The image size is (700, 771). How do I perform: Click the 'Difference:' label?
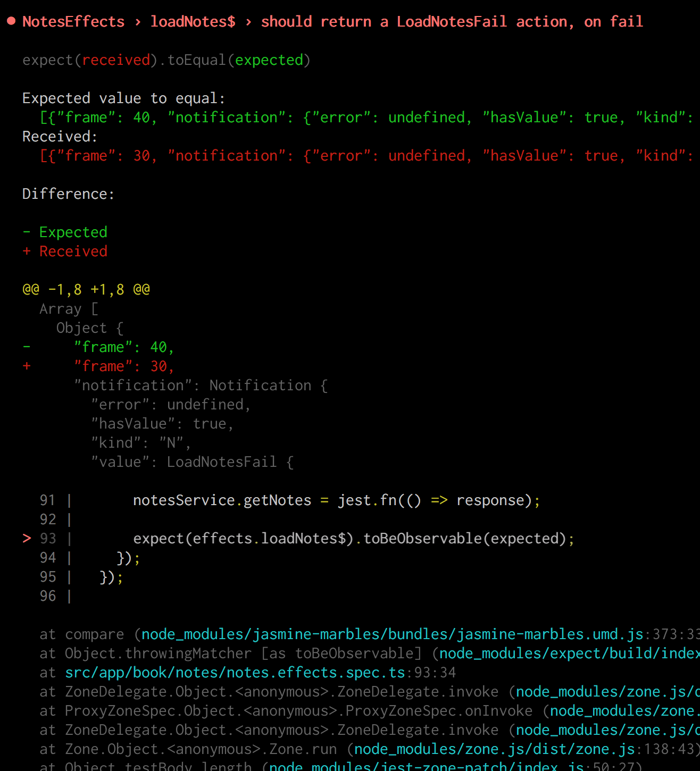68,194
